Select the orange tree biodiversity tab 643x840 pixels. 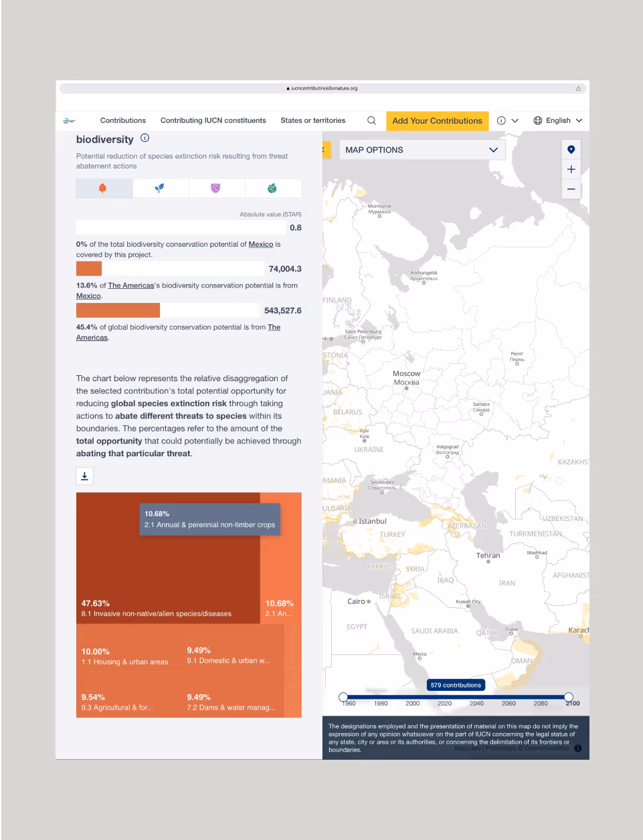[x=104, y=189]
